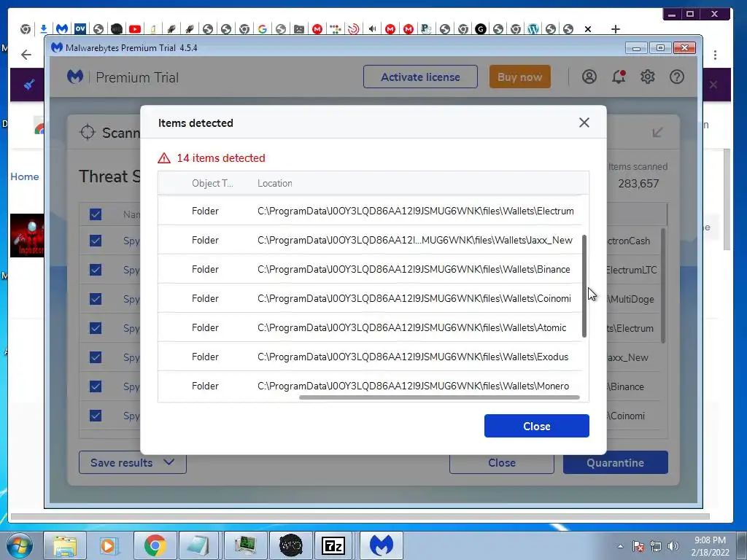Switch to the WordPress Chrome tab

533,29
